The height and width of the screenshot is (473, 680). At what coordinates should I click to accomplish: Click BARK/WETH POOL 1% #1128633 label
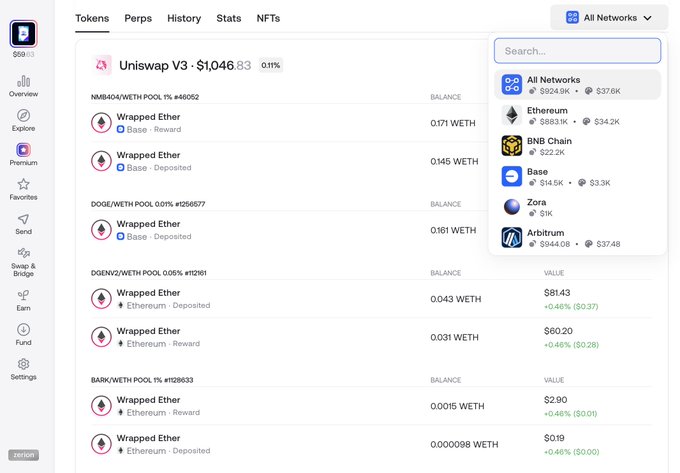(x=142, y=380)
